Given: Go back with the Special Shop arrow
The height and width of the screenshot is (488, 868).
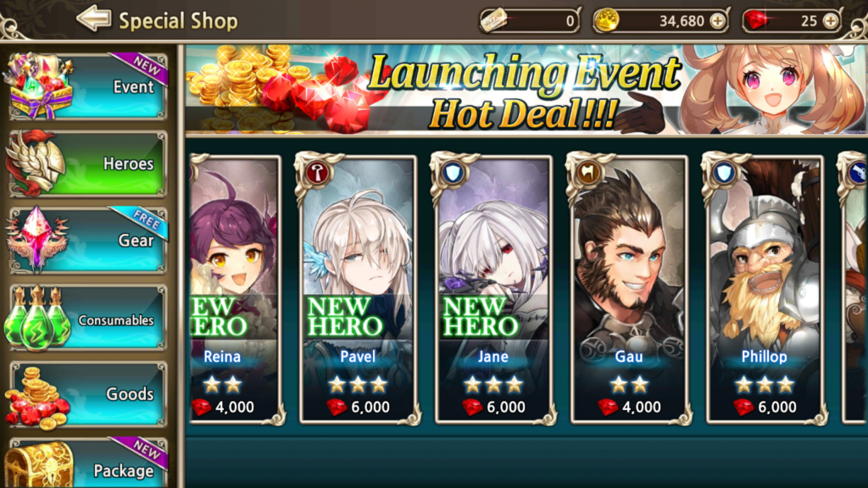Looking at the screenshot, I should point(93,19).
